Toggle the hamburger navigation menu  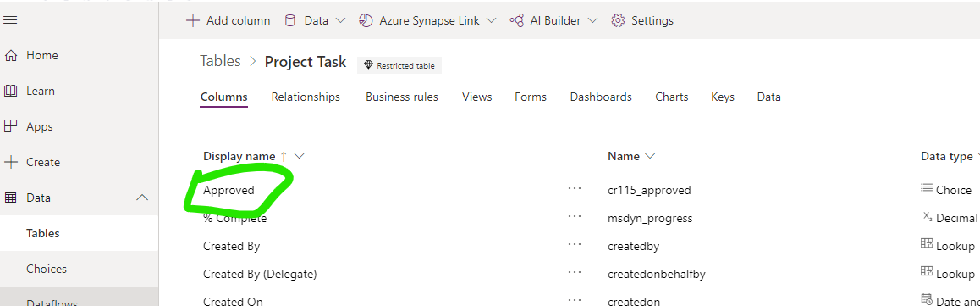tap(10, 20)
